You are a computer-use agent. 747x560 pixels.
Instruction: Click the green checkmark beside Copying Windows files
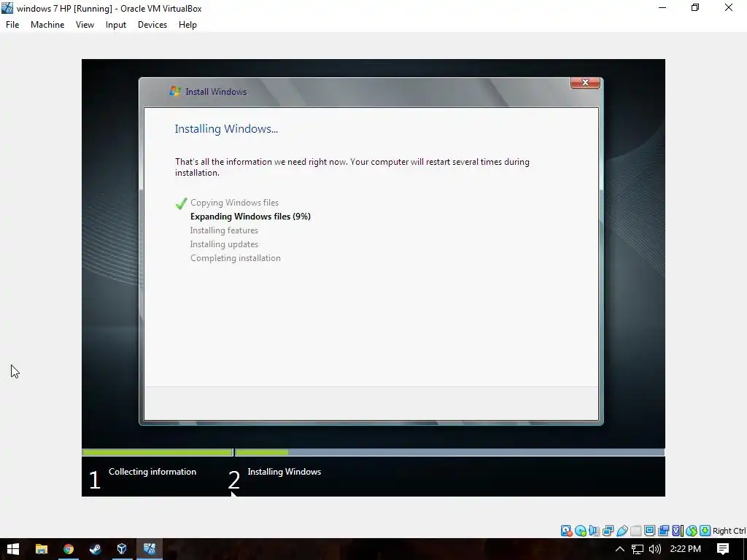tap(181, 203)
